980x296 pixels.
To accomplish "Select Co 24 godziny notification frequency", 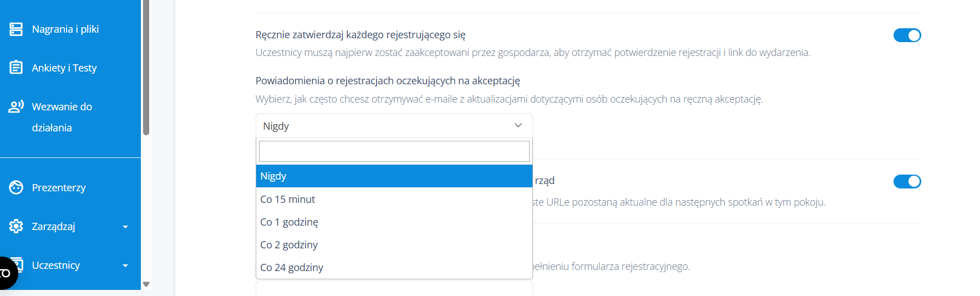I will coord(394,267).
